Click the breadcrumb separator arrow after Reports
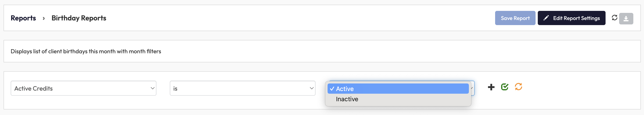Image resolution: width=644 pixels, height=115 pixels. [44, 18]
